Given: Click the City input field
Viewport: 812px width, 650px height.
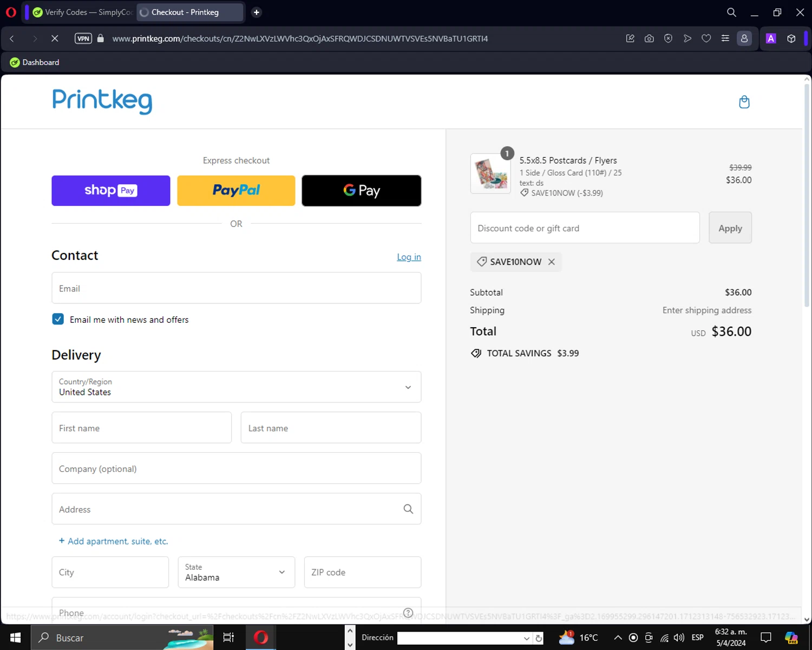Looking at the screenshot, I should point(110,572).
